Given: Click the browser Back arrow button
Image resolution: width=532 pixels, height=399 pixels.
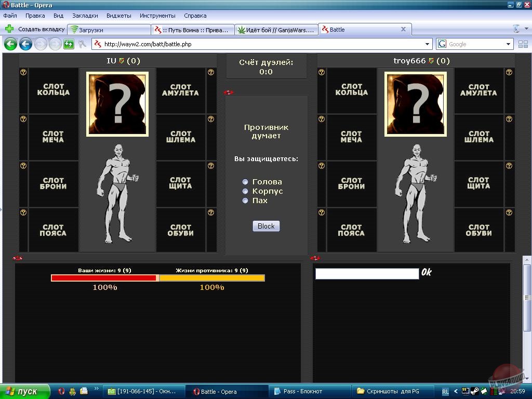Looking at the screenshot, I should coord(10,44).
